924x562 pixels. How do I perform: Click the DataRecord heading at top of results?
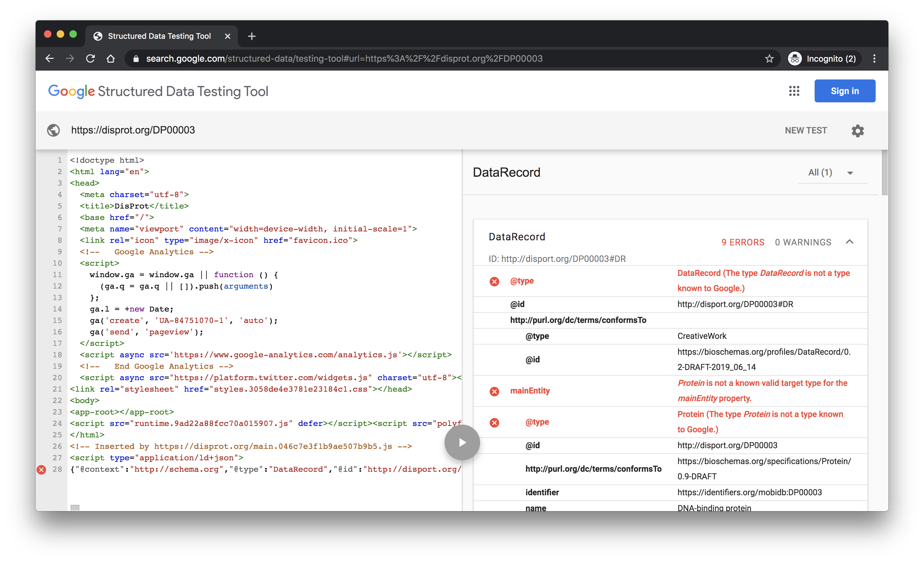[506, 173]
